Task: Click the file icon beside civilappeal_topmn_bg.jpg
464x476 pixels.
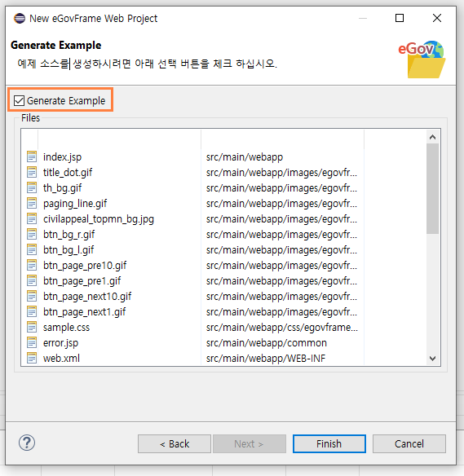Action: (32, 218)
